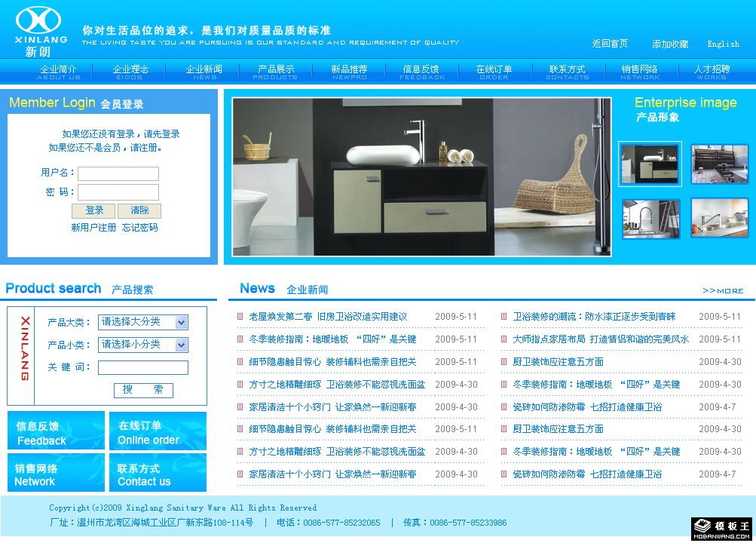
Task: Open 产品展示 Products menu item
Action: tap(275, 72)
